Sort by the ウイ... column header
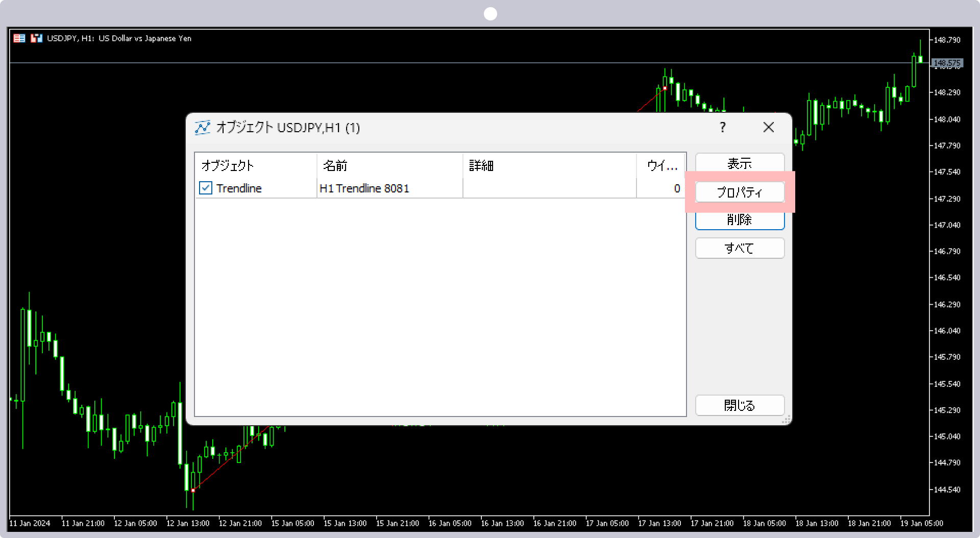The image size is (980, 538). tap(661, 165)
